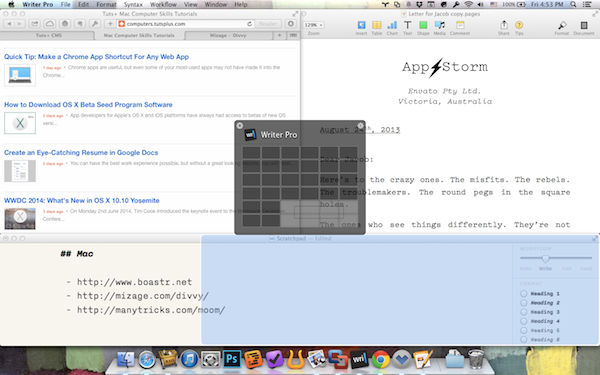This screenshot has height=375, width=600.
Task: Click the Dropbox menu bar icon
Action: 419,5
